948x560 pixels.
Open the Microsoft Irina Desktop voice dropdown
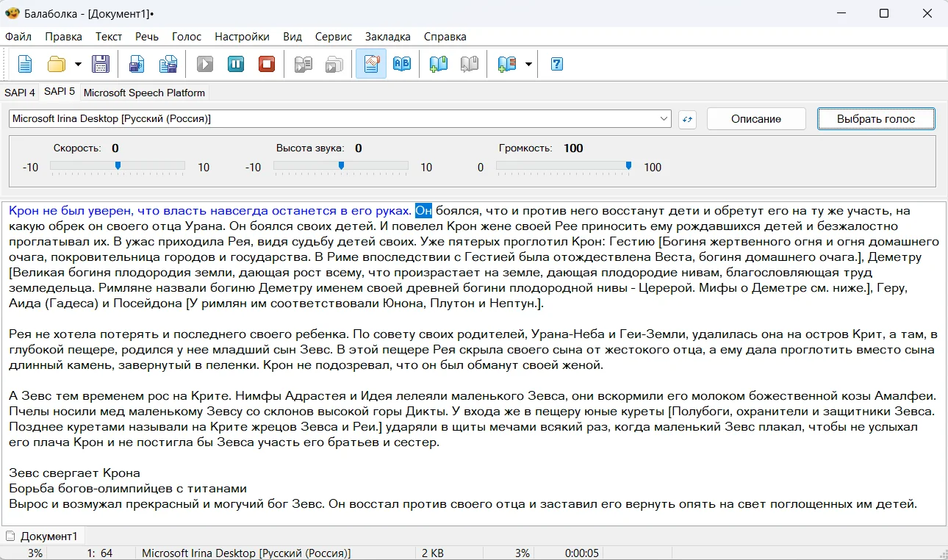coord(664,119)
